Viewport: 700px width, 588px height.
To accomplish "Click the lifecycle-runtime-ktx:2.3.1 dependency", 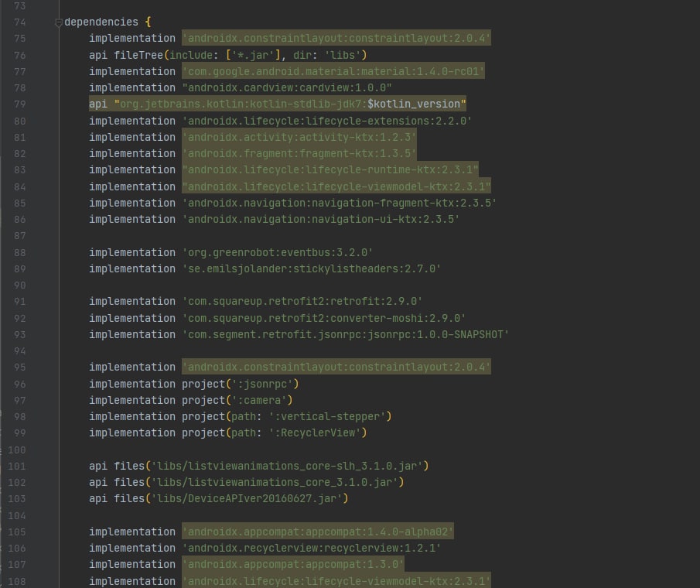I will click(330, 170).
